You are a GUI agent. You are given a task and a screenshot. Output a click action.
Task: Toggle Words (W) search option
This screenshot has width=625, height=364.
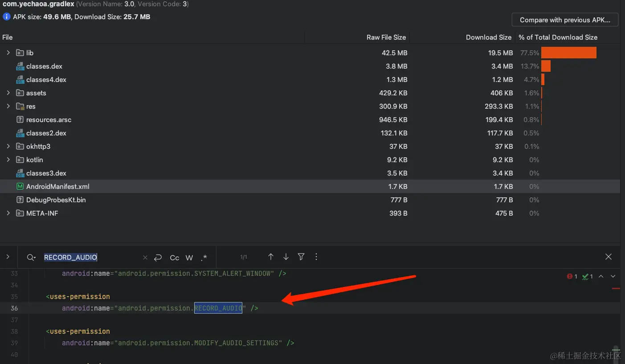click(189, 258)
